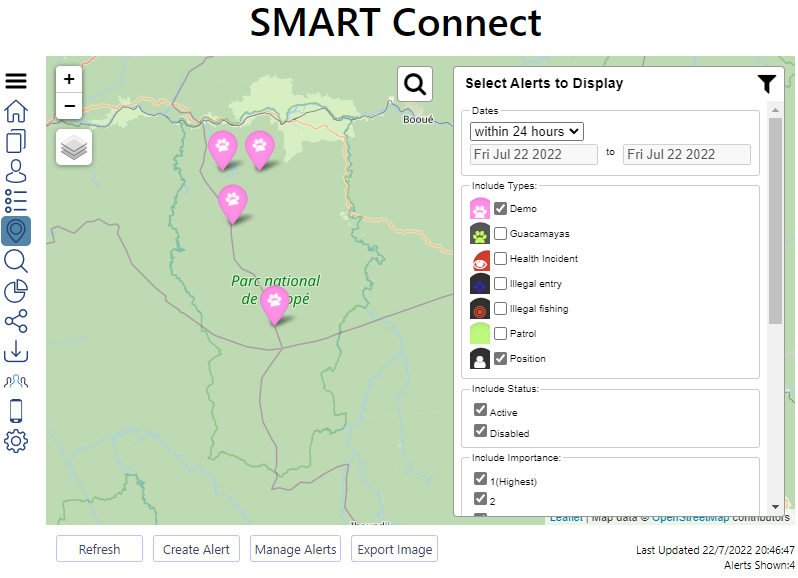
Task: Click the map layers icon
Action: tap(74, 147)
